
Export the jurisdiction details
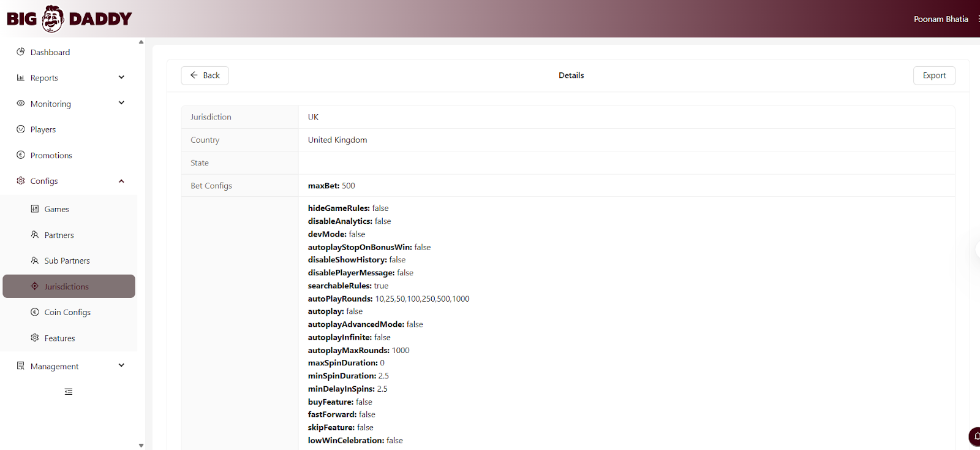pyautogui.click(x=934, y=75)
